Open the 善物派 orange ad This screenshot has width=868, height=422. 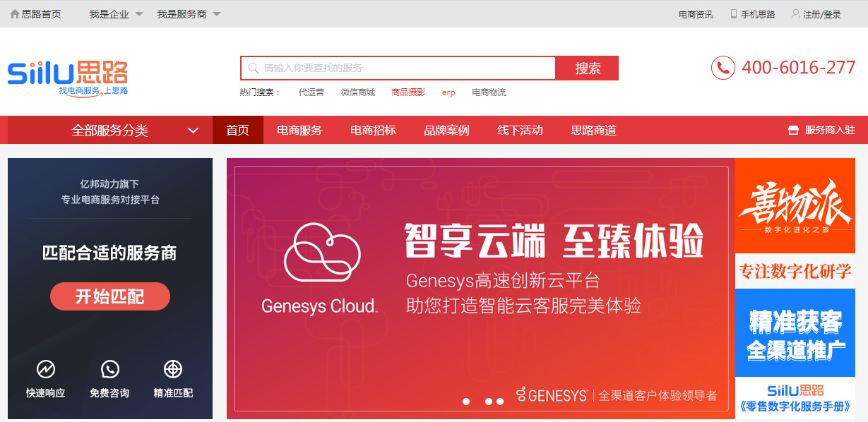point(795,205)
